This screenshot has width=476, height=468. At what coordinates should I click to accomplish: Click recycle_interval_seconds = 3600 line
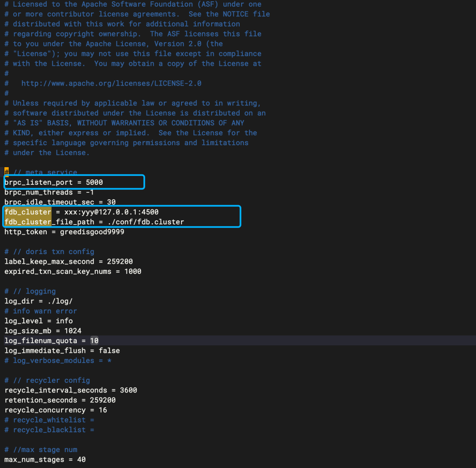click(71, 390)
